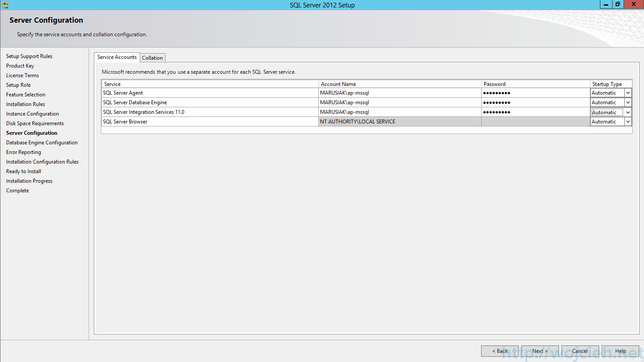Click the Service column header

click(x=210, y=84)
